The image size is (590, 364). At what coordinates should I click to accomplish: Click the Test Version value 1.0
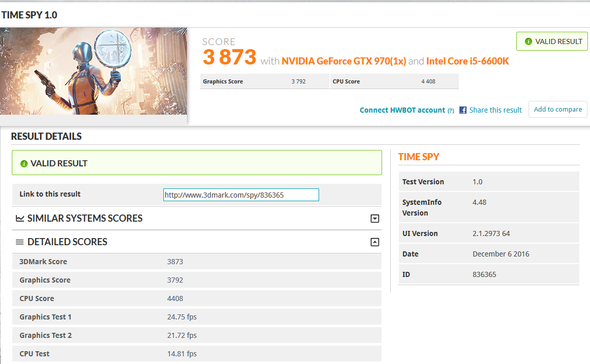477,182
